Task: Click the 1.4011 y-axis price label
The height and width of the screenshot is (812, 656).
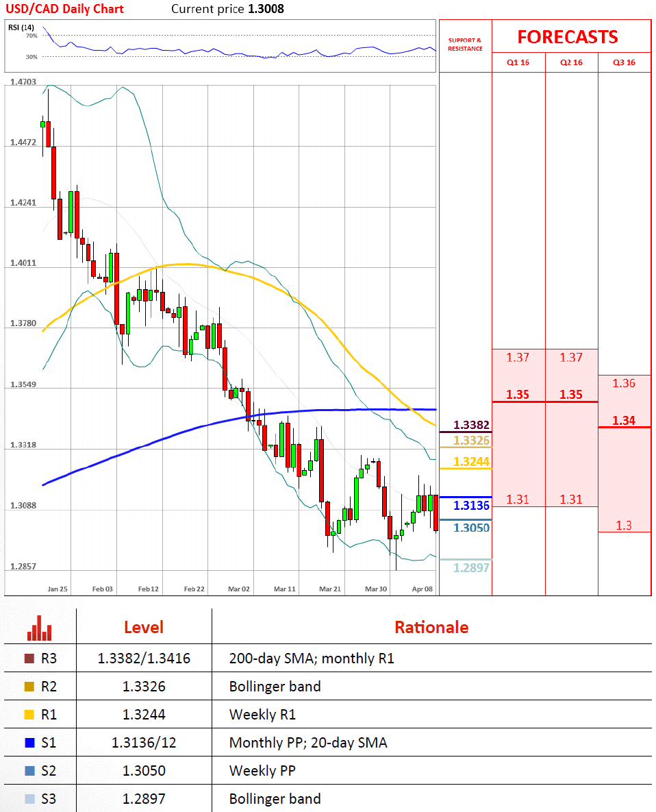Action: pyautogui.click(x=23, y=263)
